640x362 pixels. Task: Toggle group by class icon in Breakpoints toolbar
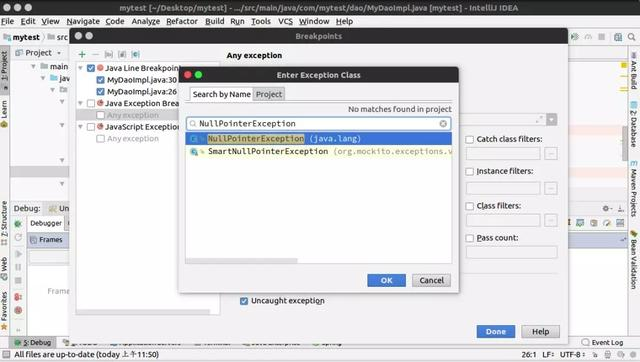(x=136, y=54)
